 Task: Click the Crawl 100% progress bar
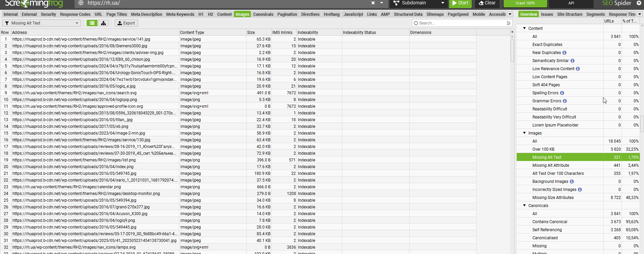525,3
